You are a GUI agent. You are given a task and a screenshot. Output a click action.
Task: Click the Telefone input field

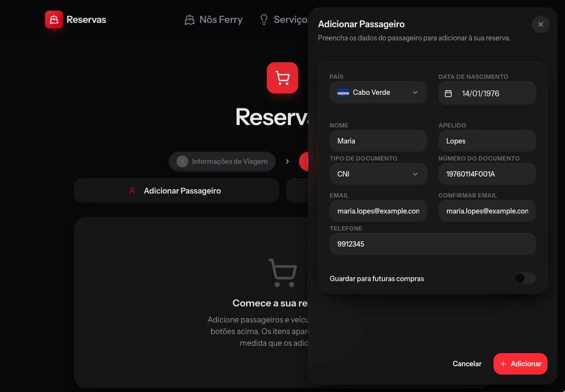[432, 244]
